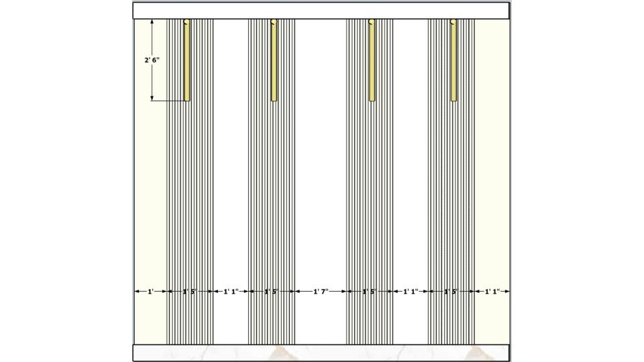The height and width of the screenshot is (362, 644).
Task: Click the 1' 1" label right of center
Action: pos(411,292)
